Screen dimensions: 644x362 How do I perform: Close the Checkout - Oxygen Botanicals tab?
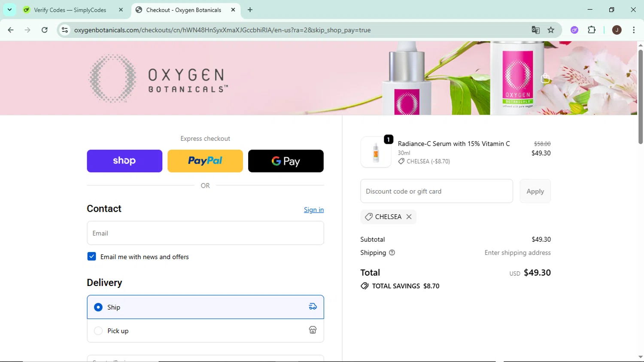click(233, 10)
